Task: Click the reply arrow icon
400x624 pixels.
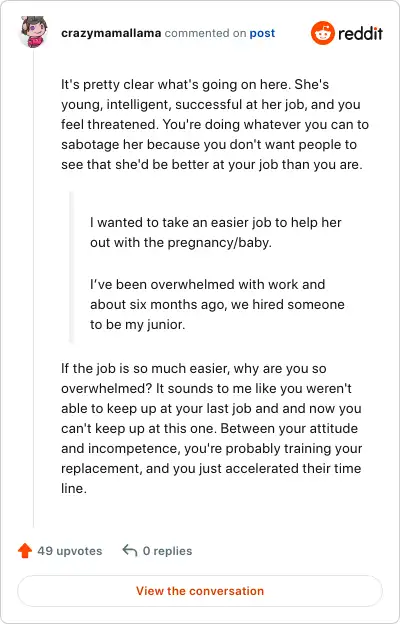Action: coord(130,551)
